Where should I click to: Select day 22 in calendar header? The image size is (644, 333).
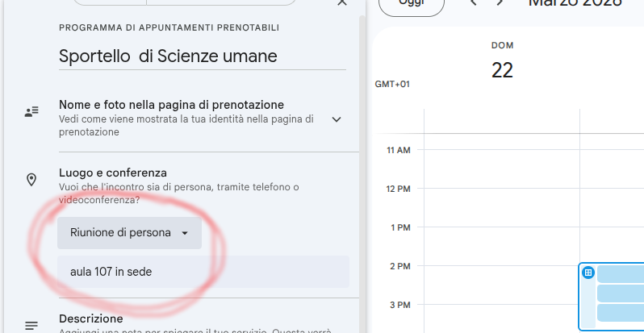coord(502,70)
